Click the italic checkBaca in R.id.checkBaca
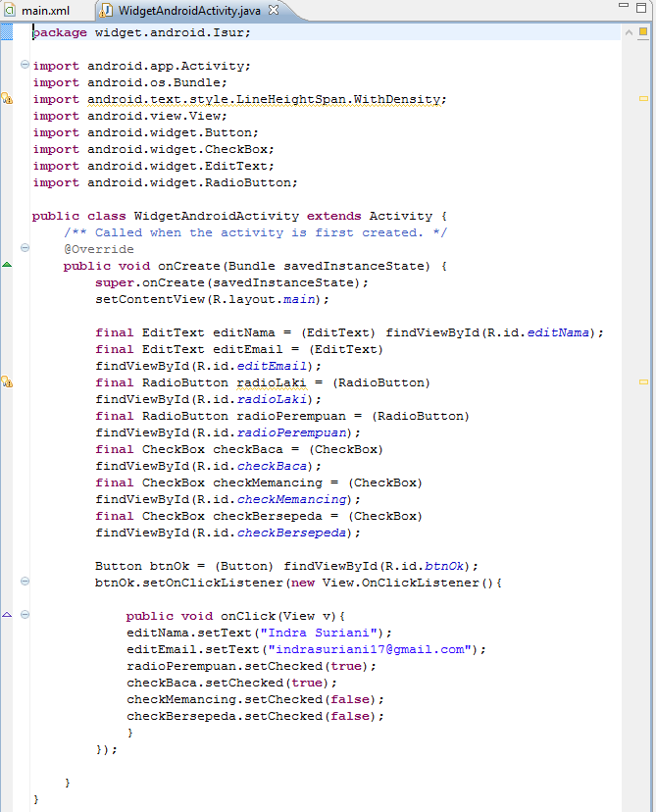 click(x=272, y=466)
